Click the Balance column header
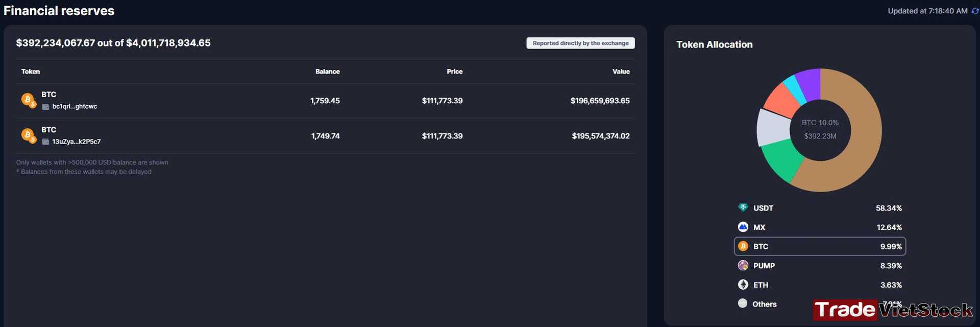The height and width of the screenshot is (327, 980). click(327, 72)
